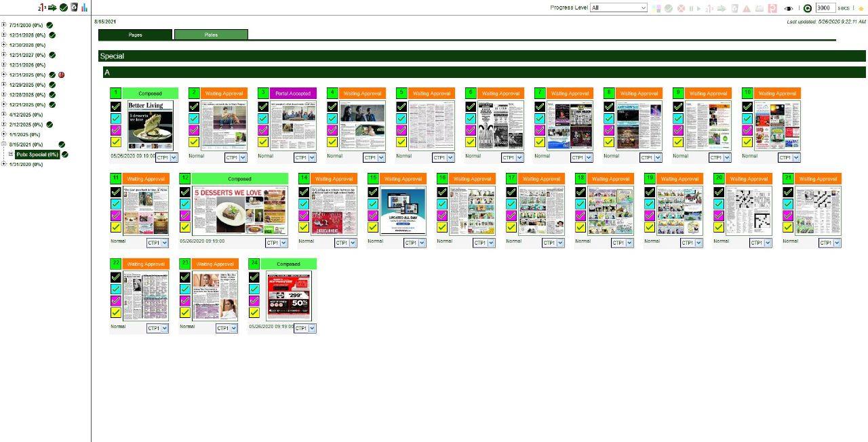Click the refresh interval seconds input field
This screenshot has height=442, width=868.
(x=825, y=8)
